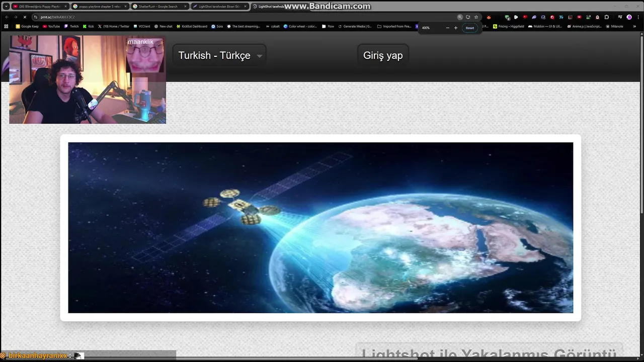The height and width of the screenshot is (362, 644).
Task: Go back to the previous page
Action: (x=7, y=17)
